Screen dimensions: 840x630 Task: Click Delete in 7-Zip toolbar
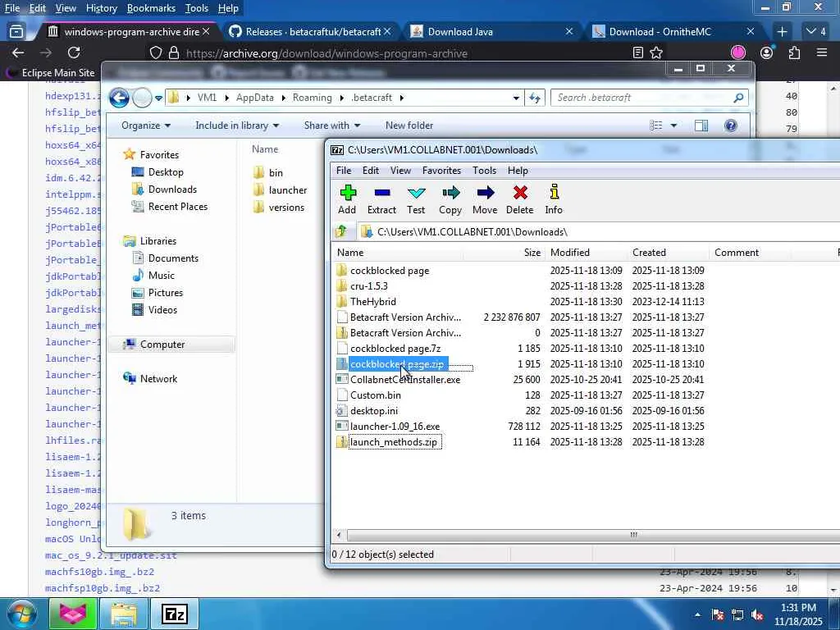pyautogui.click(x=519, y=200)
